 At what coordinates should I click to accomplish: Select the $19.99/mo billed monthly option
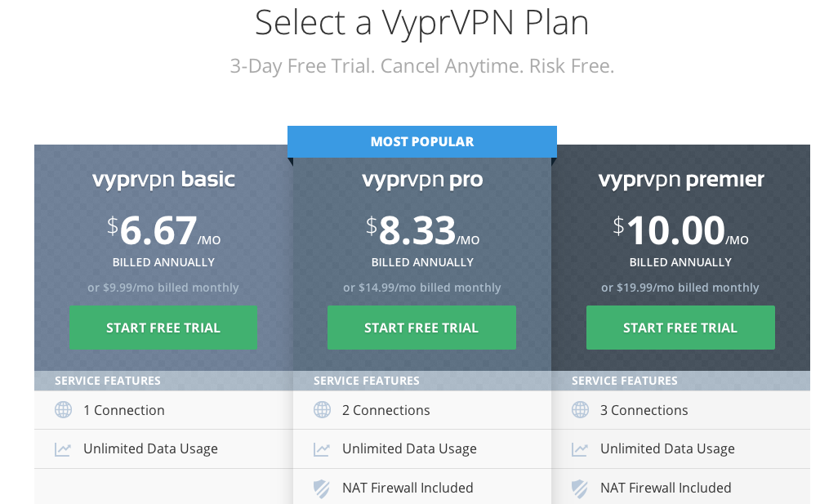pos(680,288)
